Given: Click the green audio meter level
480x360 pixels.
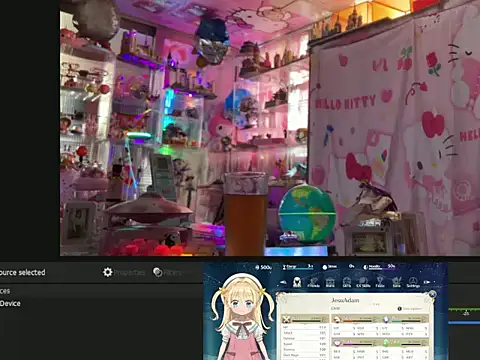Looking at the screenshot, I should pos(464,310).
